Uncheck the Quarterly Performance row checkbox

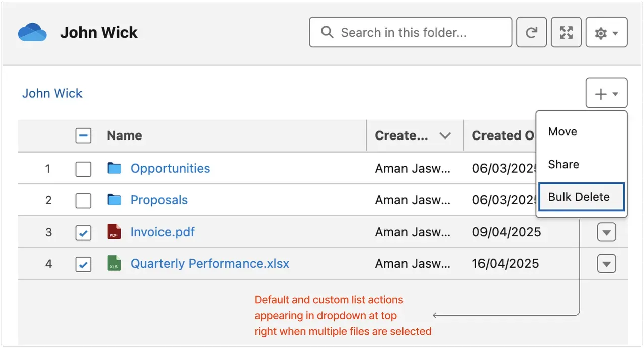point(83,264)
